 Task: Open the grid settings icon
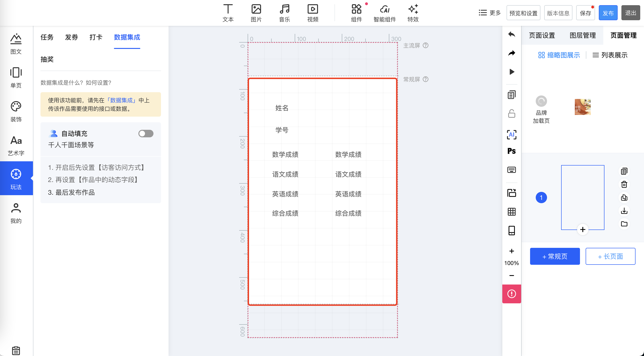(511, 212)
